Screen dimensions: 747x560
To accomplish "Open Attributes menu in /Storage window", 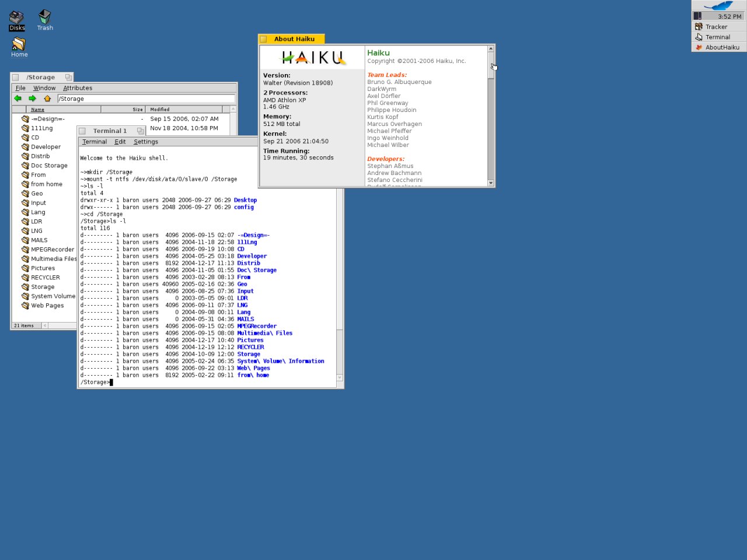I will (x=78, y=88).
